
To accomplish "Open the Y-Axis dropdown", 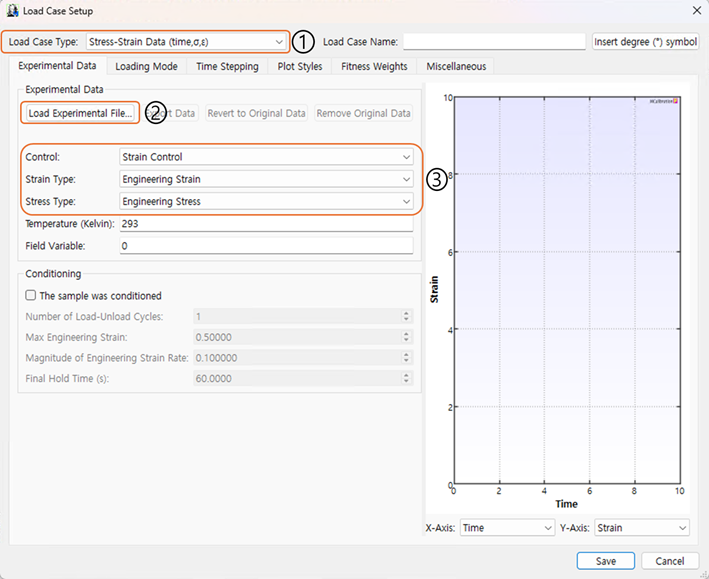I will (641, 527).
